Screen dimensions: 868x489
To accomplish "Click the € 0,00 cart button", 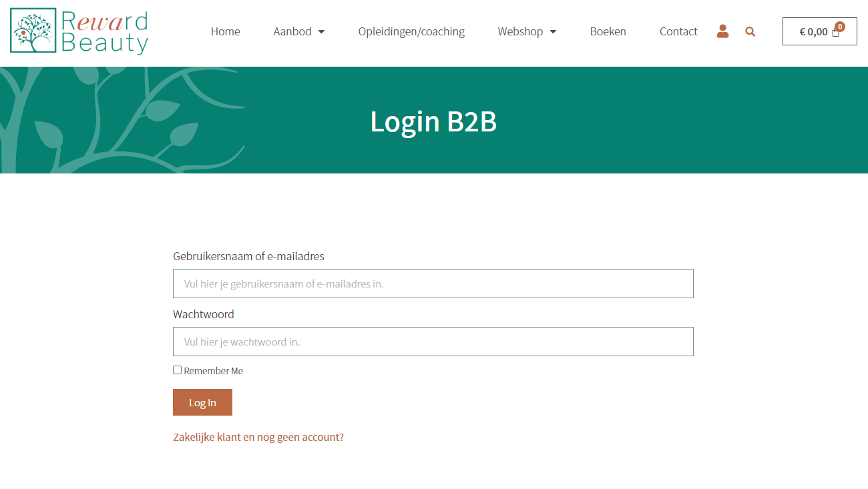I will pyautogui.click(x=820, y=31).
